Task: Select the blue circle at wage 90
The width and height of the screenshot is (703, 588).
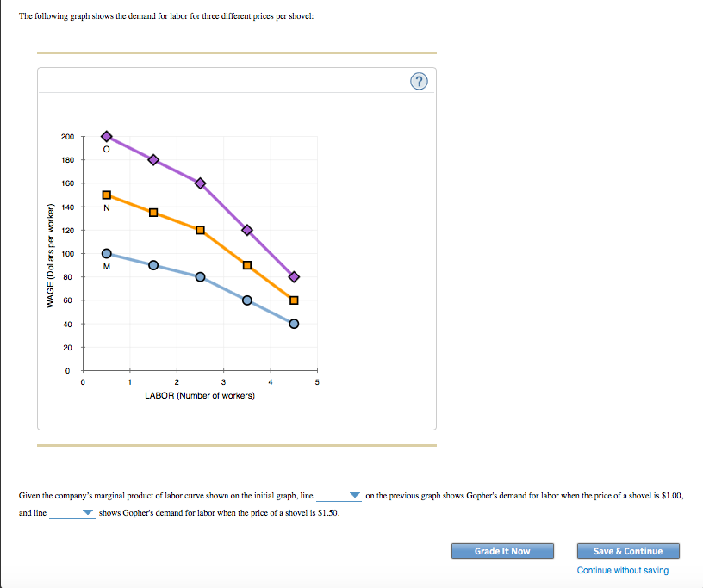Action: (x=154, y=264)
